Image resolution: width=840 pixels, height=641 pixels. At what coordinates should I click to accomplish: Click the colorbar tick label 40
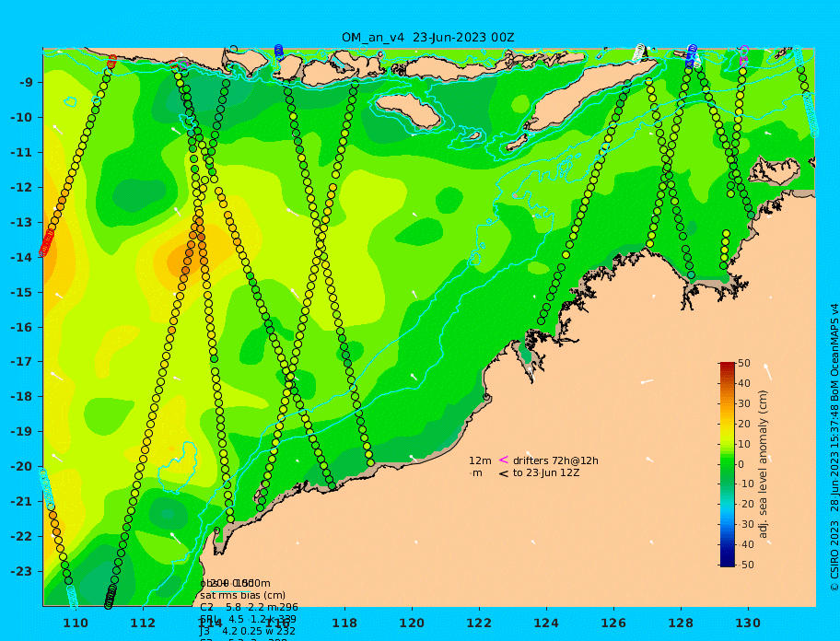tap(744, 383)
